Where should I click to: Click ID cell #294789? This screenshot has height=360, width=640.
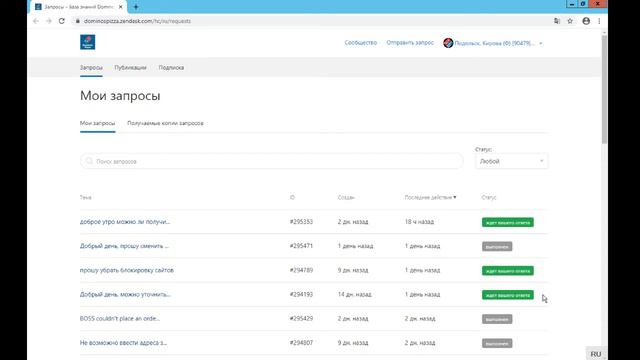(x=301, y=270)
